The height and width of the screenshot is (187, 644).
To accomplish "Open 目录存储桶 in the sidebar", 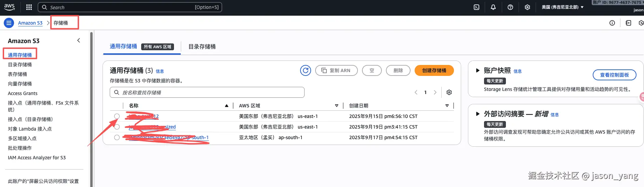I will pyautogui.click(x=20, y=65).
